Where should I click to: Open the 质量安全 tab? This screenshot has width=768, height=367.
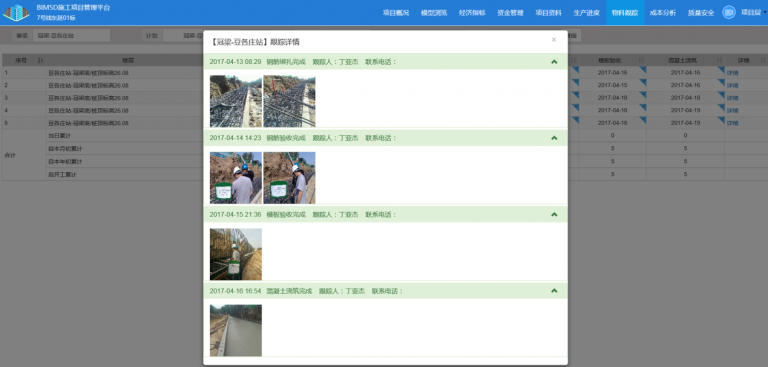[x=701, y=13]
